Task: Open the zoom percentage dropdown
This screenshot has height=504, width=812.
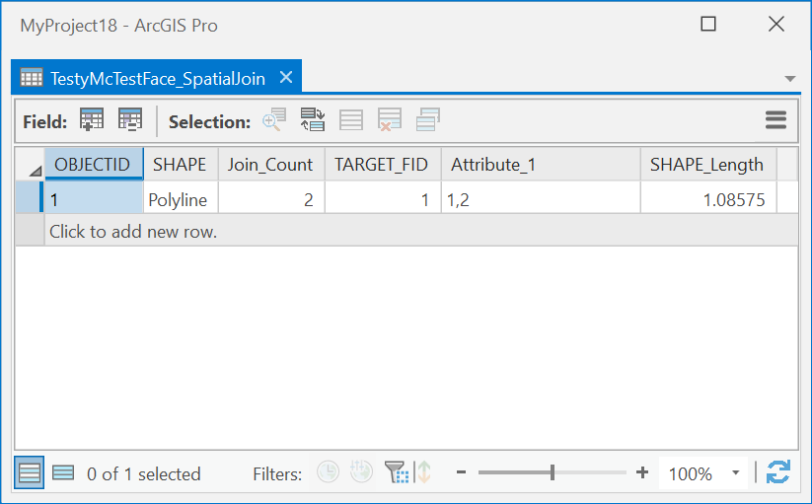Action: (x=735, y=473)
